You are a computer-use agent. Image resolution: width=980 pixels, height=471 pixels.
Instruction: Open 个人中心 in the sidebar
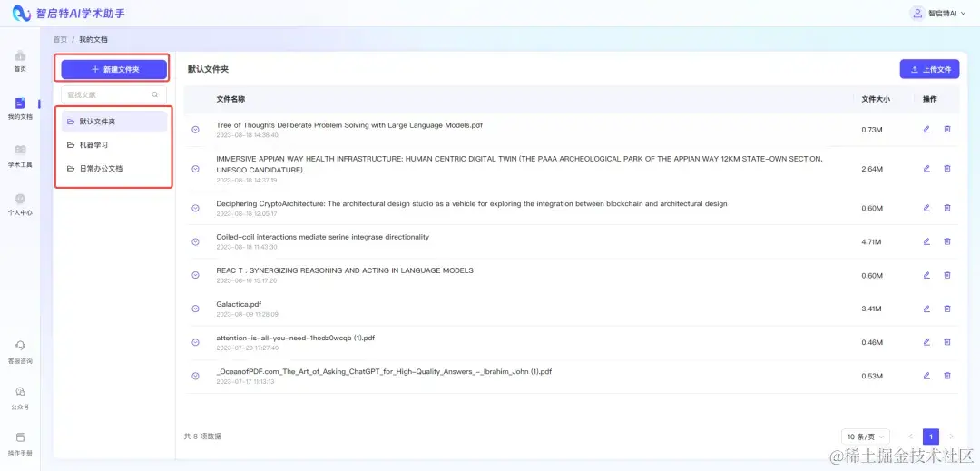click(x=20, y=204)
